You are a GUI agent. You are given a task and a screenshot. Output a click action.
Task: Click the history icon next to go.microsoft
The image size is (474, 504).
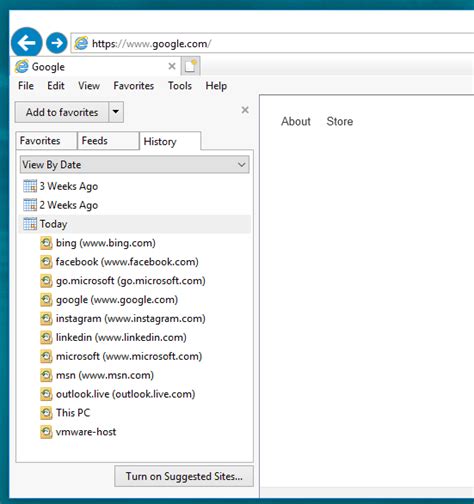[x=46, y=281]
